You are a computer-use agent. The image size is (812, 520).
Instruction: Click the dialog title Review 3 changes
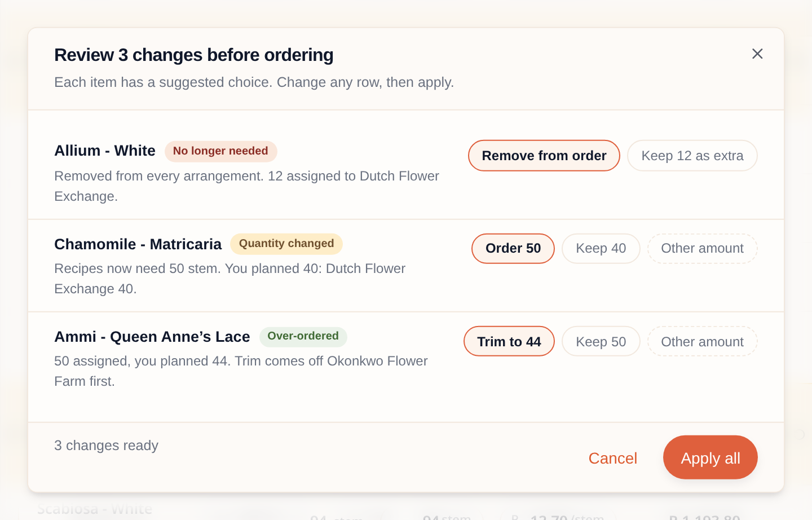pyautogui.click(x=194, y=55)
